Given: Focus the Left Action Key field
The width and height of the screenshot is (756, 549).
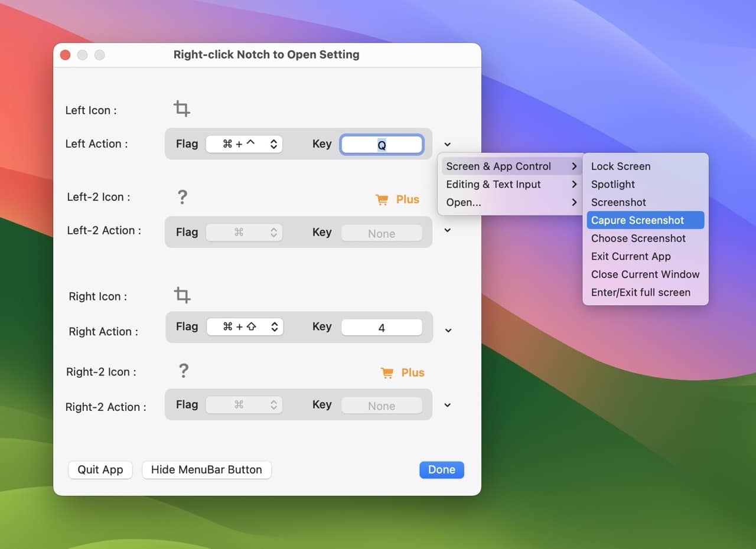Looking at the screenshot, I should [382, 145].
